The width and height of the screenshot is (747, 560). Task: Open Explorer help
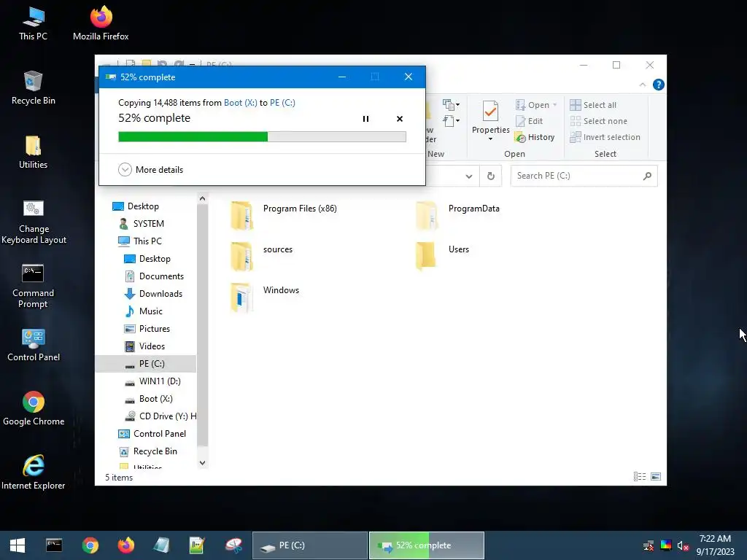point(659,85)
